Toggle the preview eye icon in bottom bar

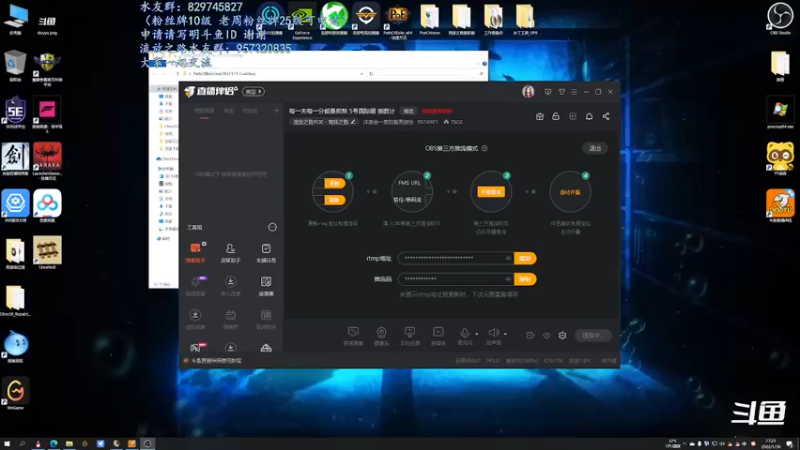click(x=546, y=336)
